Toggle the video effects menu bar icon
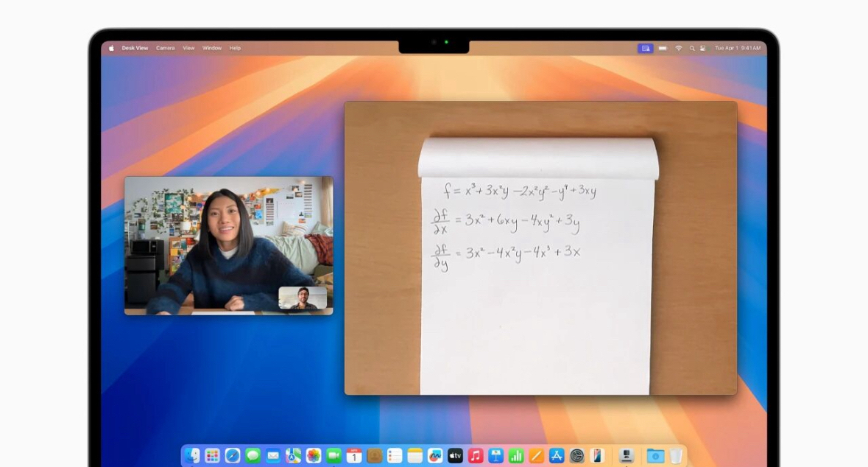This screenshot has width=868, height=467. point(645,48)
